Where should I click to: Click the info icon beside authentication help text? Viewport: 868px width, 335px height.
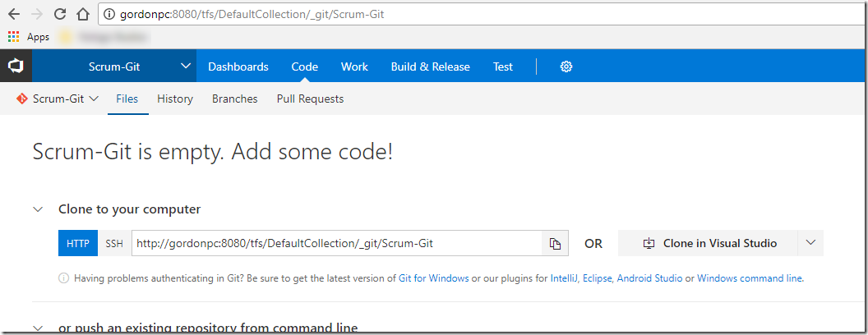pyautogui.click(x=63, y=278)
